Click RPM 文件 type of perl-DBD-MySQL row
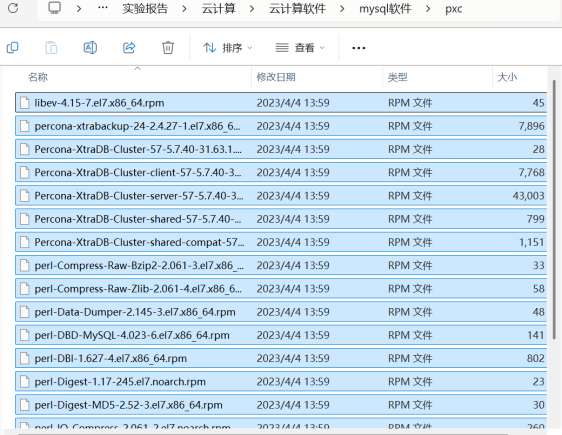562x435 pixels. click(410, 335)
